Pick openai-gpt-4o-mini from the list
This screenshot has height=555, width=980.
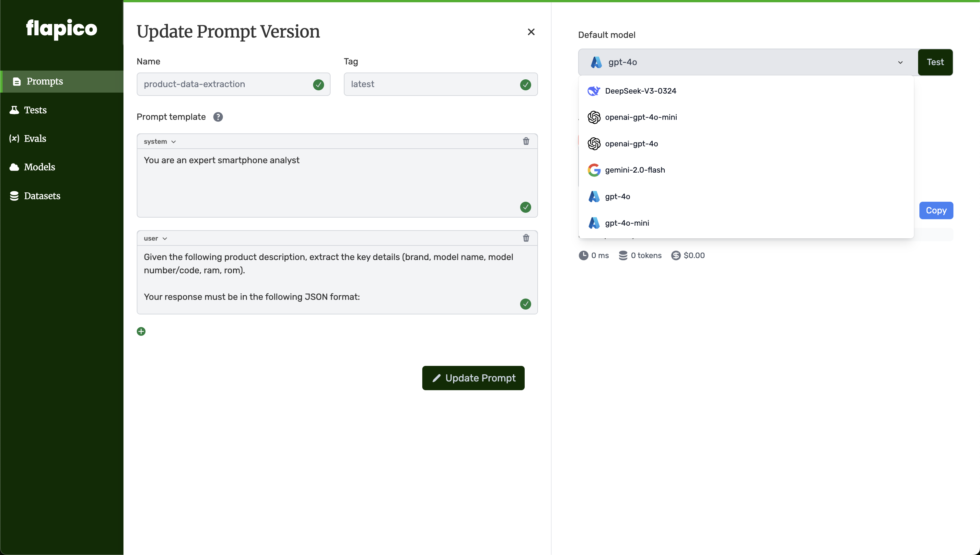pyautogui.click(x=640, y=117)
